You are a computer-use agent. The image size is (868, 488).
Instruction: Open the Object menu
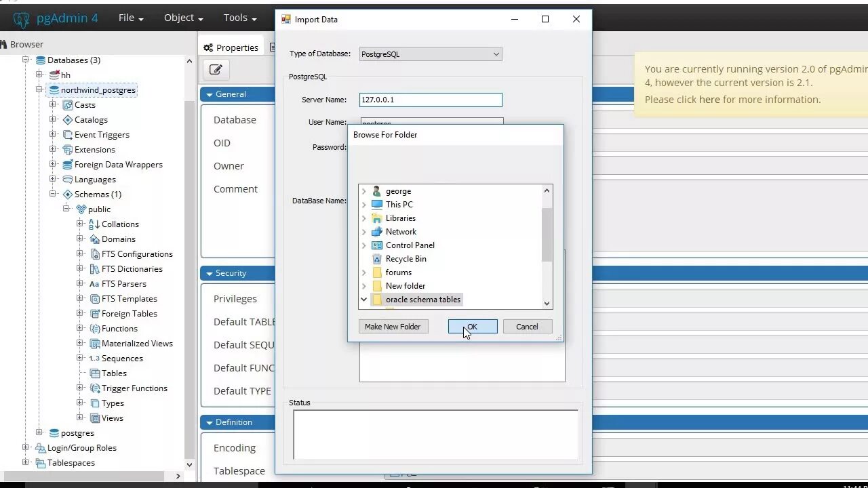pos(183,18)
